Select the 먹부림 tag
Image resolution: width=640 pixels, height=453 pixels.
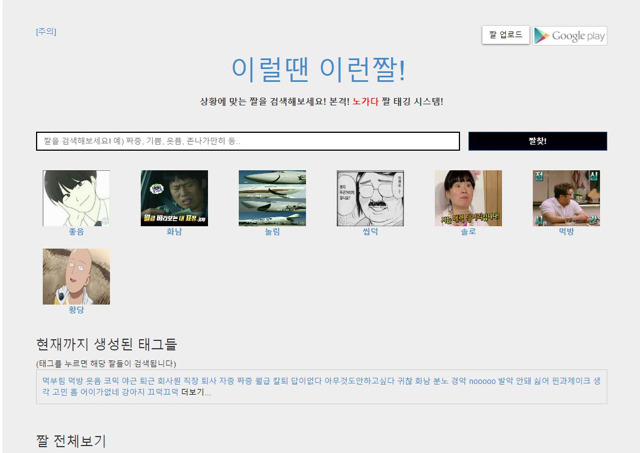pyautogui.click(x=54, y=381)
